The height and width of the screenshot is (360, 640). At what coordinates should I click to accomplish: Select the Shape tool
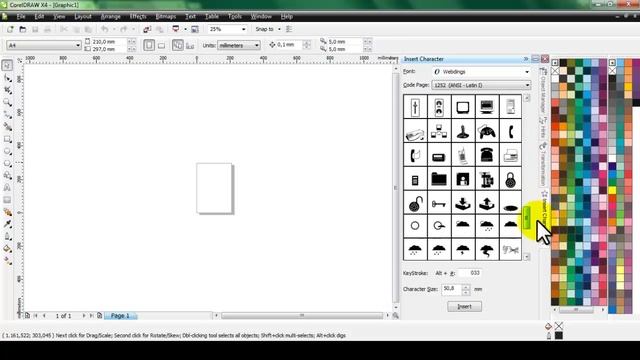[x=7, y=78]
